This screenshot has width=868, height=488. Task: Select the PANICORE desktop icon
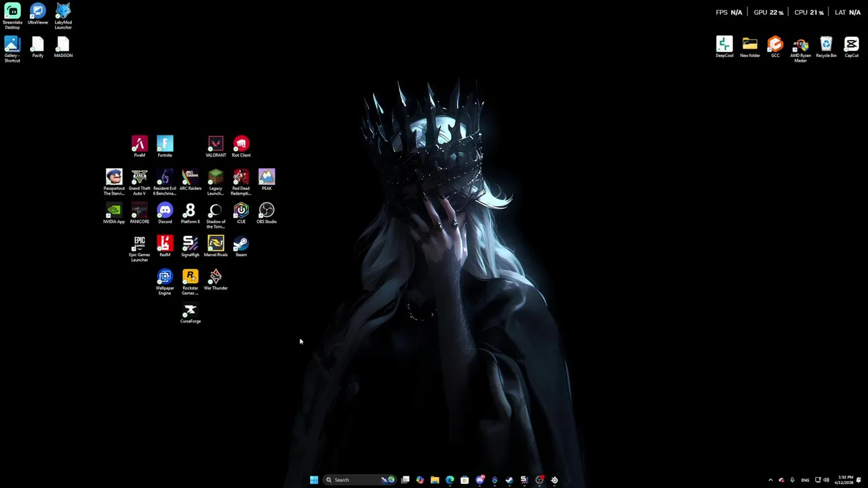(x=139, y=213)
